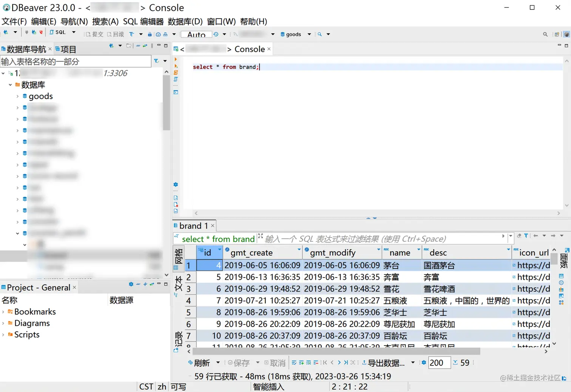Click the Project panel configure gear icon
This screenshot has width=571, height=392.
click(131, 284)
